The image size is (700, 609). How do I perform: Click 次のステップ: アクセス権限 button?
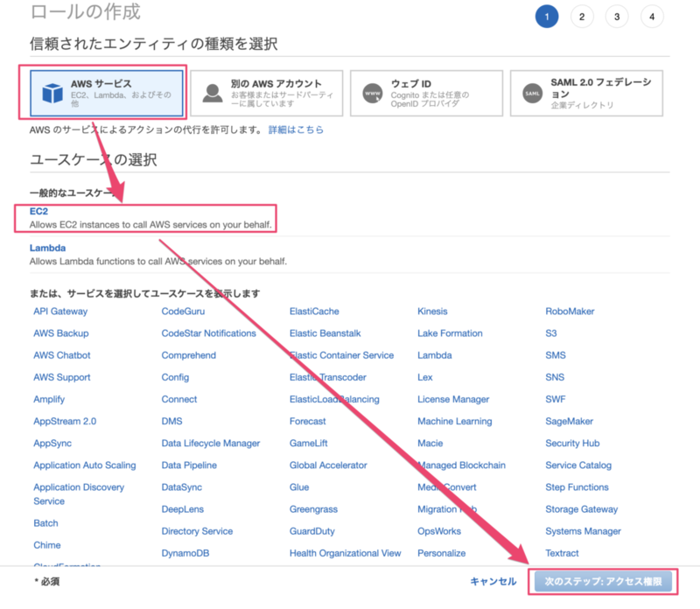[x=603, y=581]
